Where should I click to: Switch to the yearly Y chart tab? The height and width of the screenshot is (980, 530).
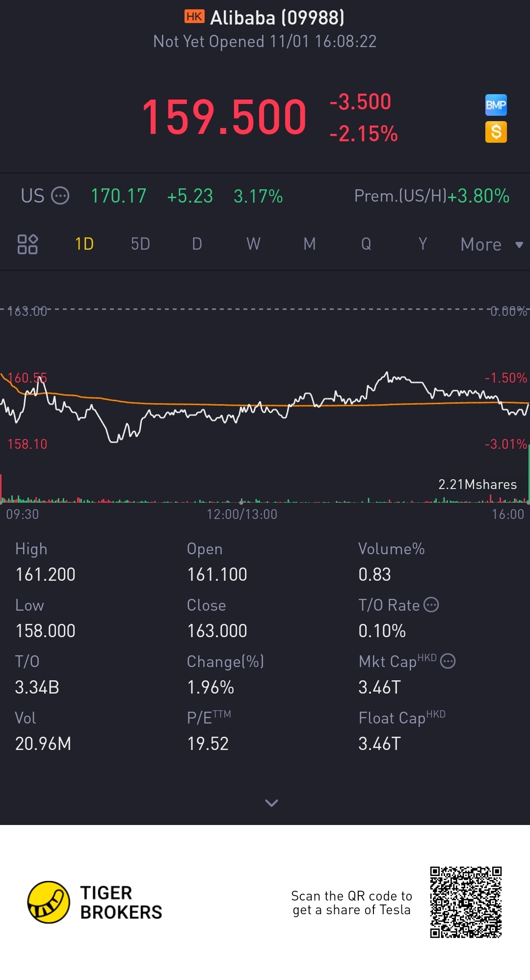423,244
